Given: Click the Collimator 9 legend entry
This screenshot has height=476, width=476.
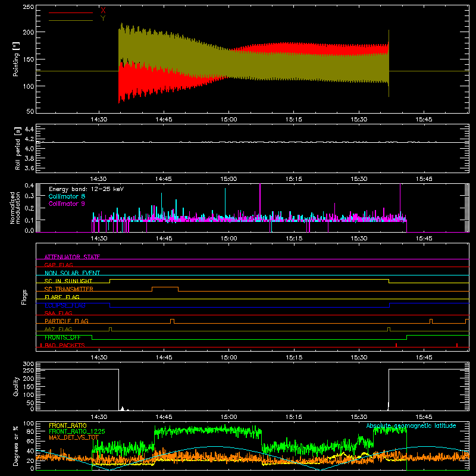Looking at the screenshot, I should [67, 203].
